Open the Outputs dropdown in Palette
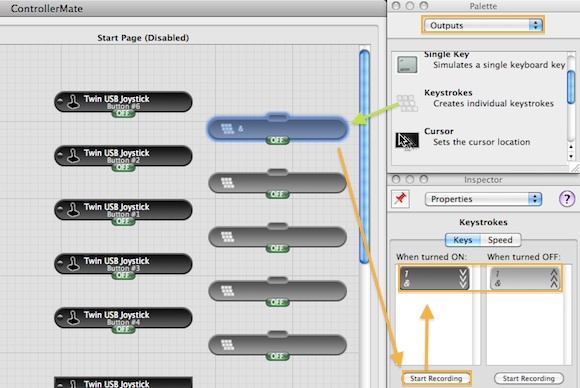Image resolution: width=580 pixels, height=388 pixels. pos(483,25)
